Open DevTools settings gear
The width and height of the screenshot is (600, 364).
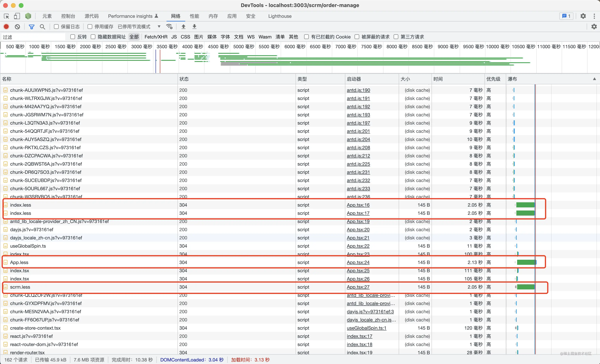point(583,16)
